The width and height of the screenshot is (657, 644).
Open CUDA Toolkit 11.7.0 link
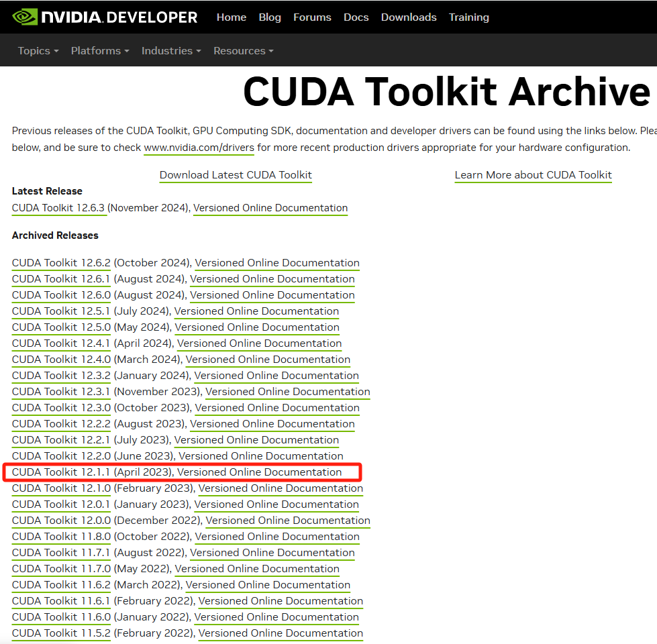tap(61, 569)
